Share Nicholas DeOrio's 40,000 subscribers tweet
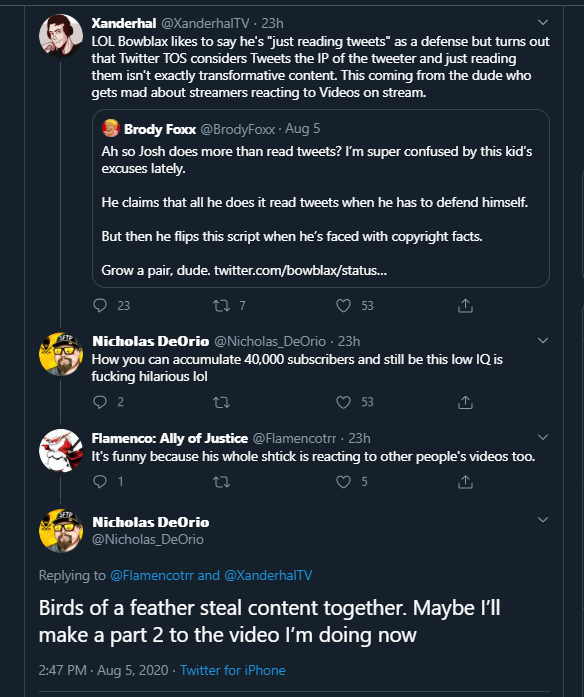 coord(465,402)
